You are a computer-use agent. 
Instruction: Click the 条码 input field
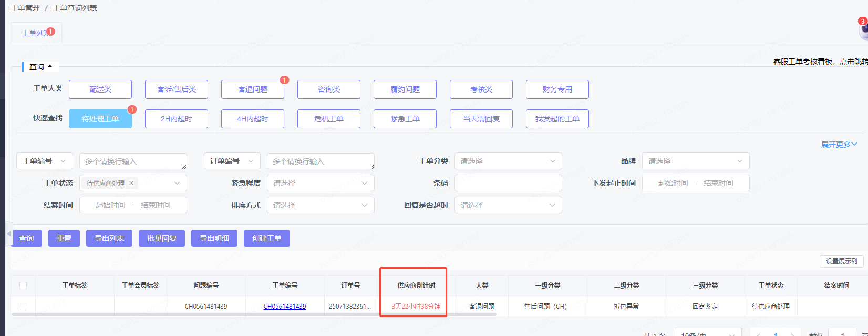508,183
